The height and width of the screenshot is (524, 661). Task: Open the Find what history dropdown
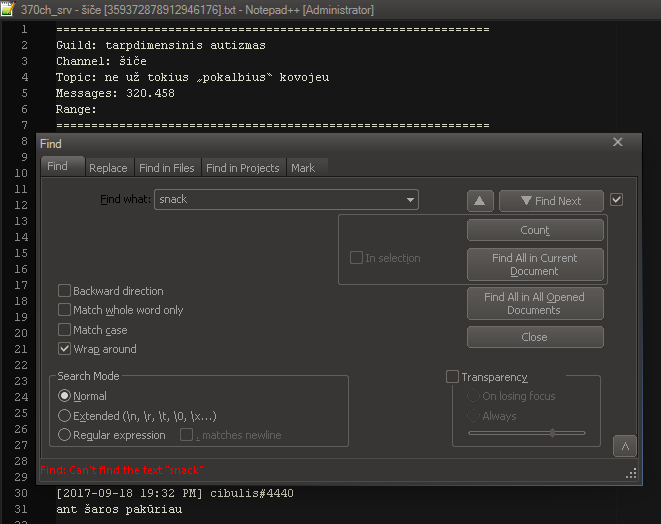[410, 200]
